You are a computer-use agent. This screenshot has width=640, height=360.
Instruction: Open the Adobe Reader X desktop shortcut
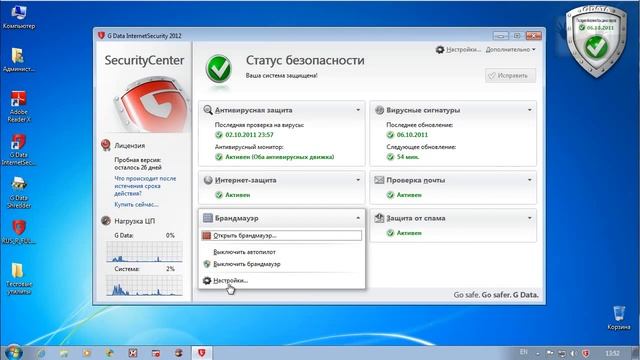click(19, 107)
